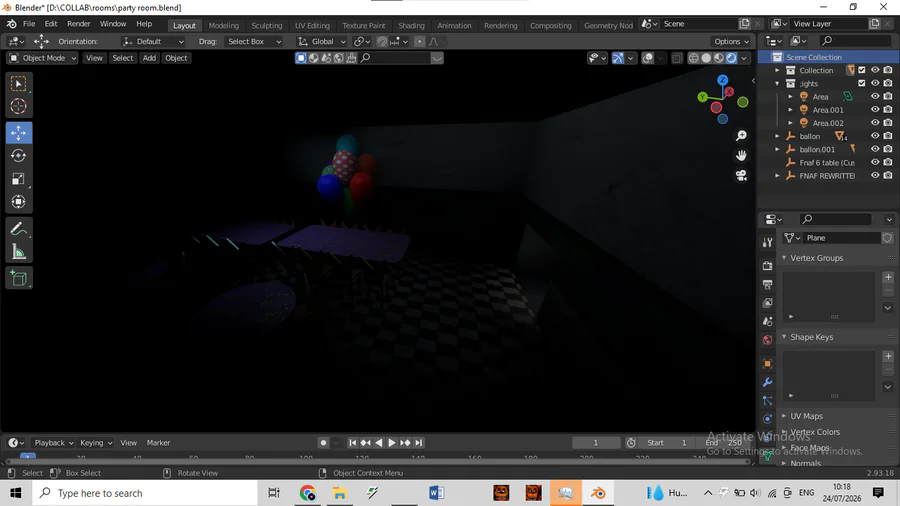Click the current frame number field

596,443
